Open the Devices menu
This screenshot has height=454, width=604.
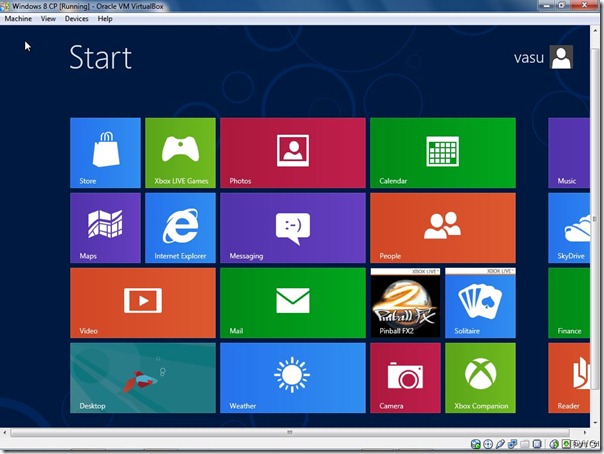(x=76, y=18)
